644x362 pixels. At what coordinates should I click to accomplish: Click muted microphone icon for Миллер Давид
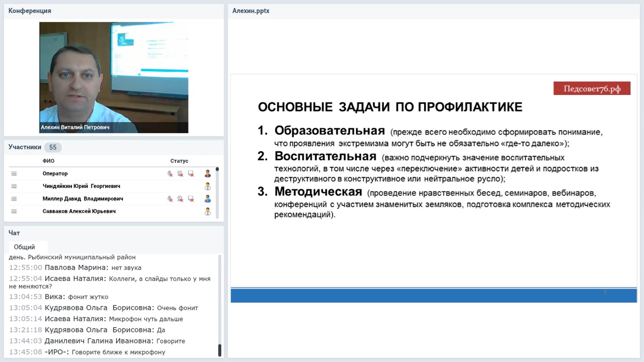click(170, 199)
